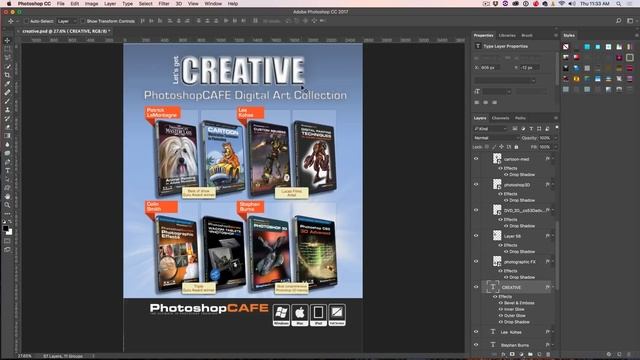Select the Brush tool
The height and width of the screenshot is (360, 640).
[x=7, y=101]
